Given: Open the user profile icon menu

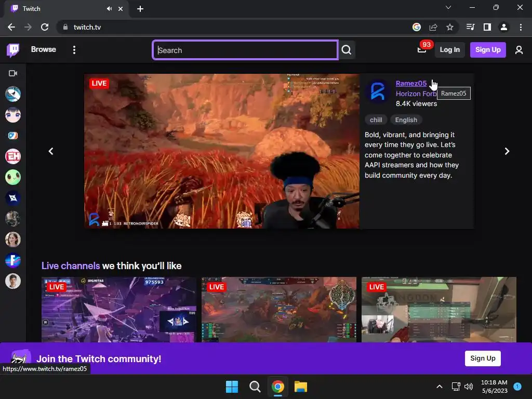Looking at the screenshot, I should pos(519,50).
